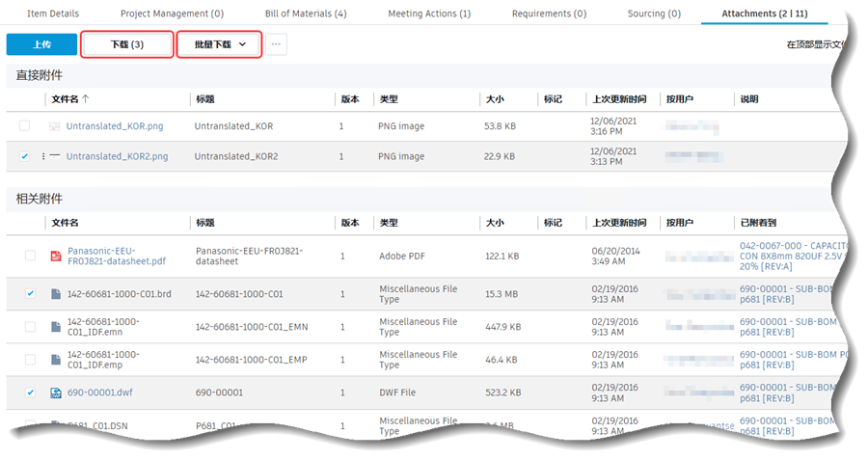The height and width of the screenshot is (460, 868).
Task: Uncheck the Untranslated_KOR2.png row checkbox
Action: [24, 156]
